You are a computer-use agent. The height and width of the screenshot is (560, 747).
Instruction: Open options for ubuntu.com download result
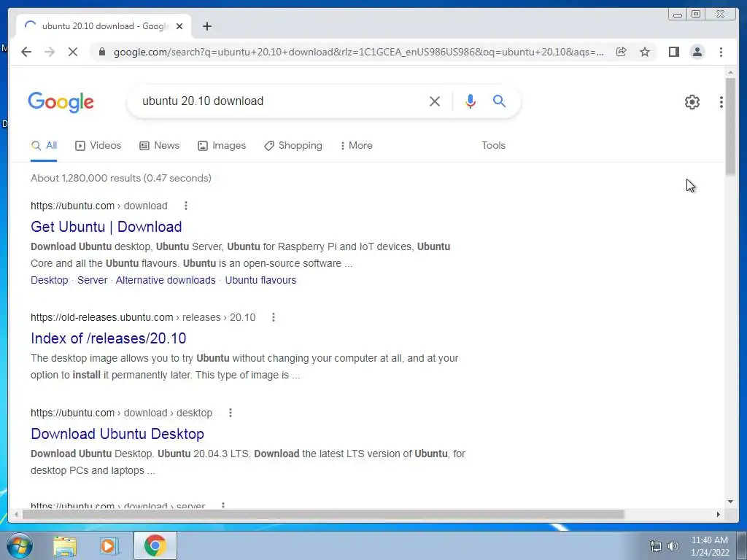[186, 206]
